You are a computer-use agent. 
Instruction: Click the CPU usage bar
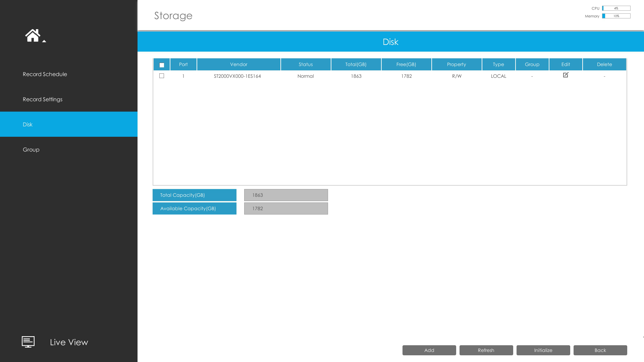[x=616, y=8]
